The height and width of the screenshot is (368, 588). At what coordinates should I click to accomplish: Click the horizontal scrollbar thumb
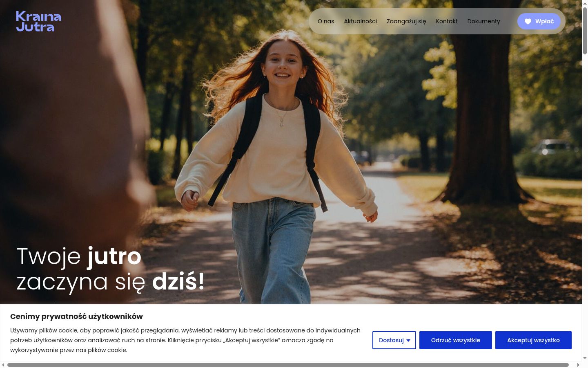[288, 365]
